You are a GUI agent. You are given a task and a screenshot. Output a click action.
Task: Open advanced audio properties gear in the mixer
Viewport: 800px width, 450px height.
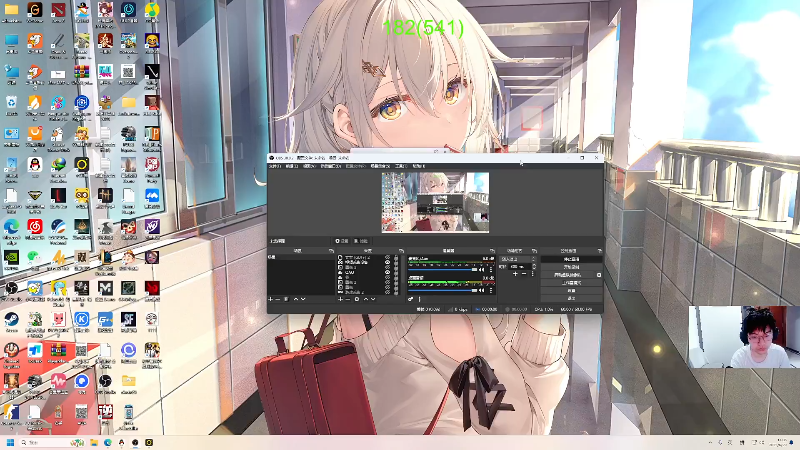pos(411,299)
